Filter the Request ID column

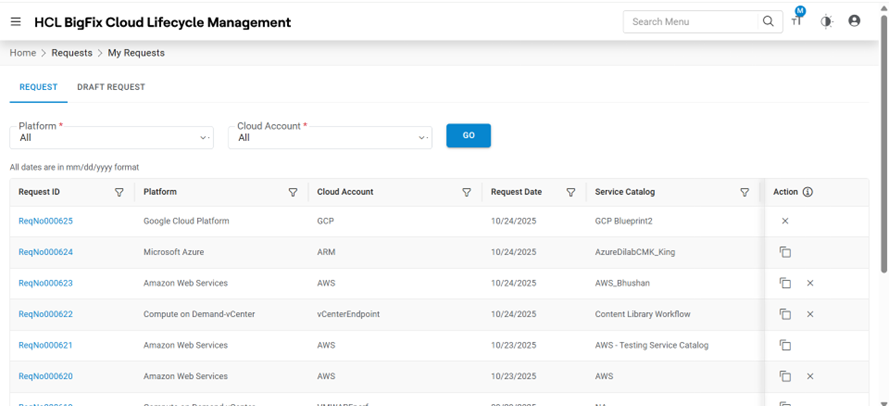pos(119,192)
